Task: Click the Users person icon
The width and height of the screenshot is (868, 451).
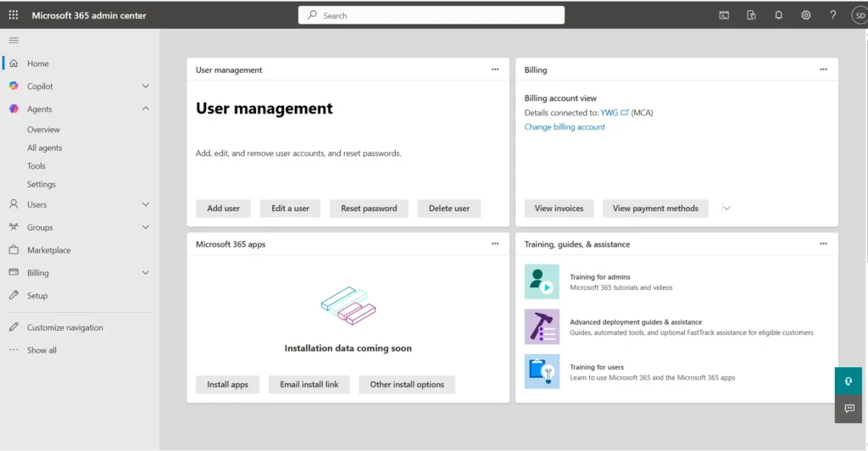Action: tap(14, 204)
